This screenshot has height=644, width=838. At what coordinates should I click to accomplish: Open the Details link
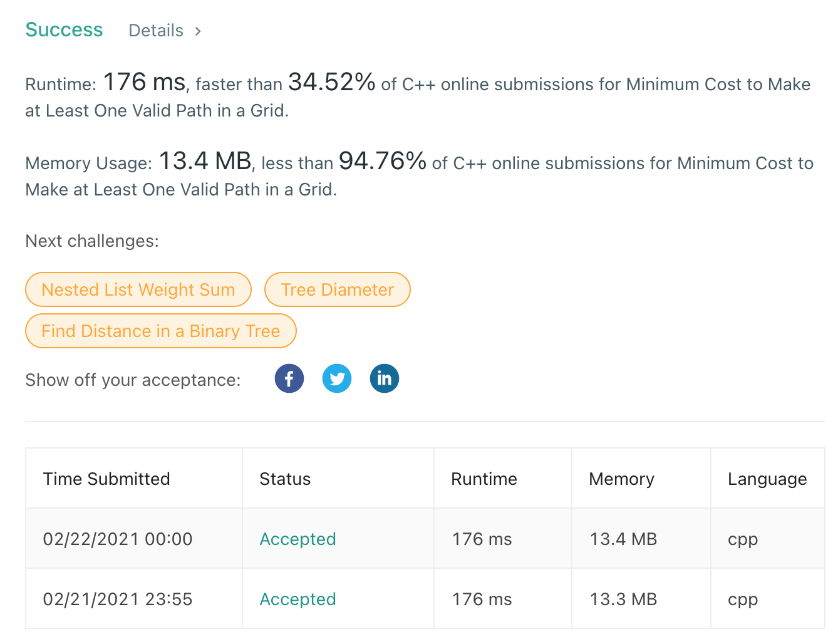155,30
